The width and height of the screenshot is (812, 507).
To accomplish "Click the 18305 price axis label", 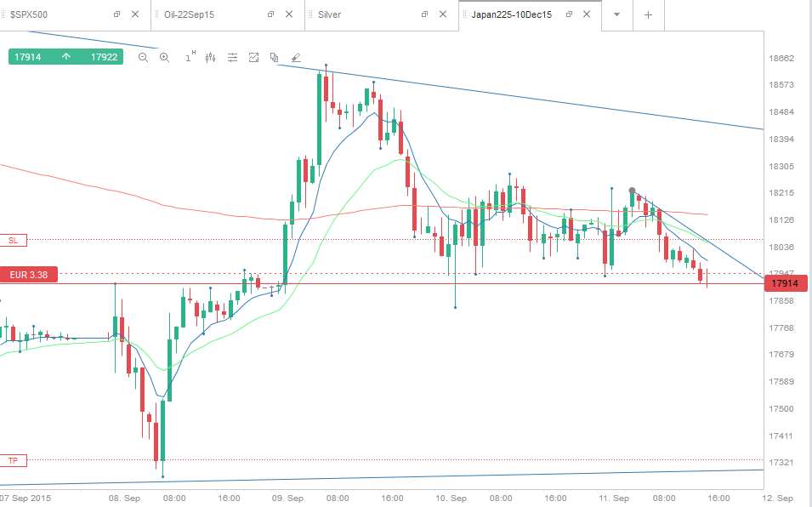I will point(781,166).
